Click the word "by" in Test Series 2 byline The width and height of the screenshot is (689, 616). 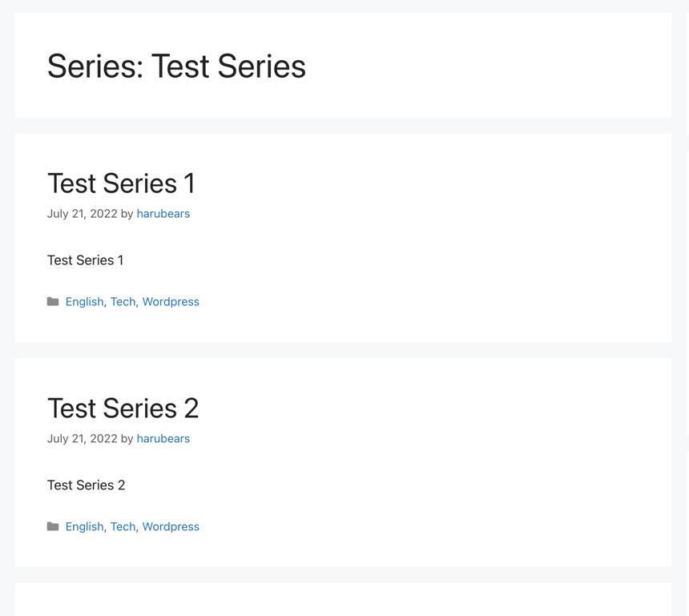point(127,439)
